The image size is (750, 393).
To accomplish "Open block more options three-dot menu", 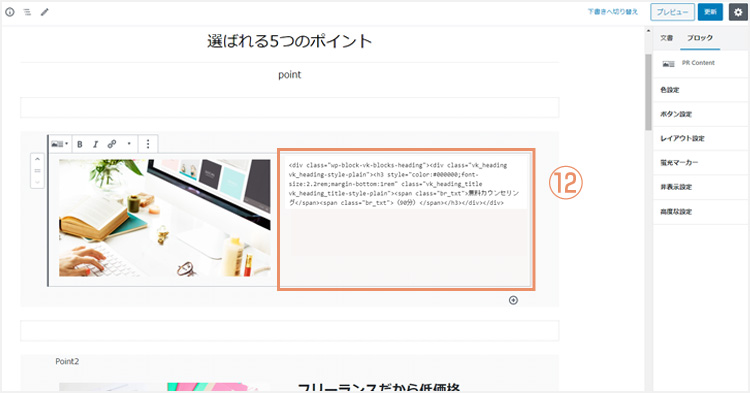I will [x=148, y=144].
